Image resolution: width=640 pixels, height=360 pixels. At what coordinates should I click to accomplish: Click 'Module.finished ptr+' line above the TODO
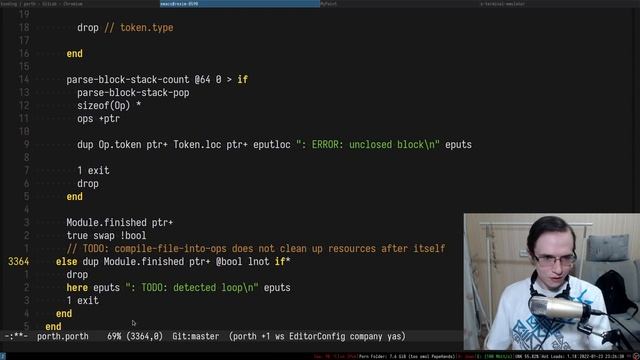pos(120,222)
